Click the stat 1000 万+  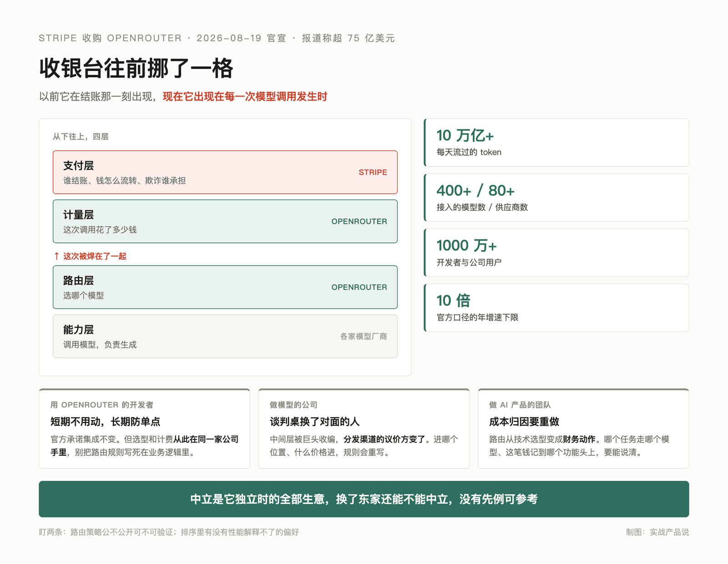(466, 246)
